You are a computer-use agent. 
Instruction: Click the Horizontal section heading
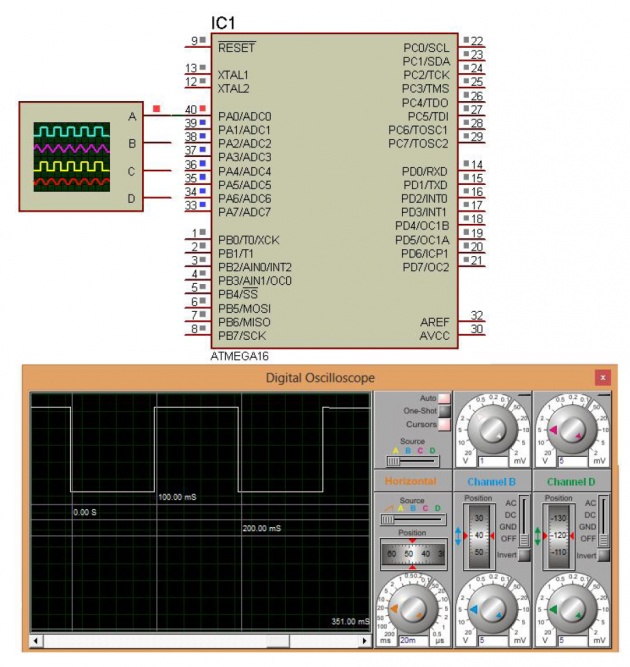pos(410,481)
